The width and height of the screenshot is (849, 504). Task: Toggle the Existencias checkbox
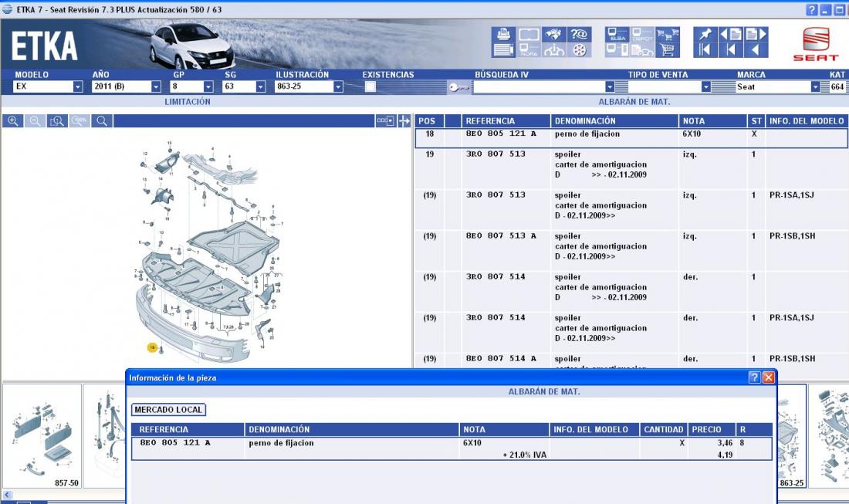click(370, 86)
